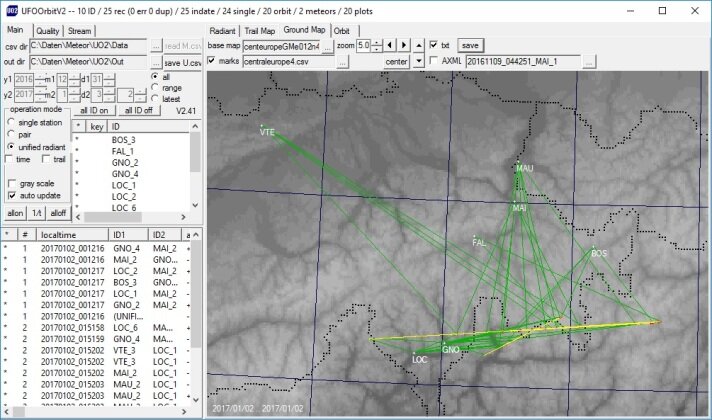Click the center map button
The image size is (712, 420).
pos(398,62)
